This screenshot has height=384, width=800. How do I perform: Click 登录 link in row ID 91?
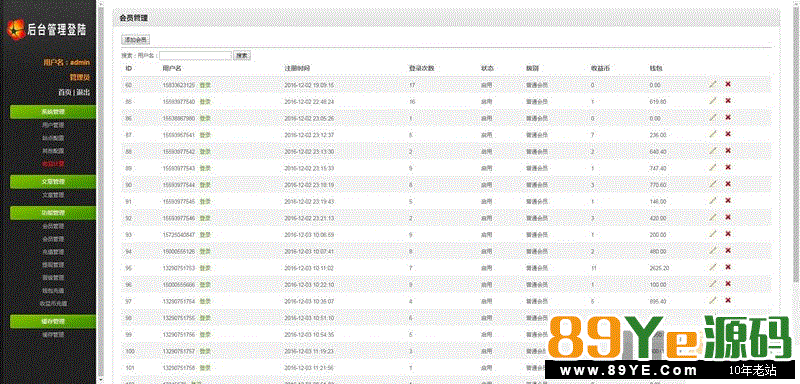(205, 201)
